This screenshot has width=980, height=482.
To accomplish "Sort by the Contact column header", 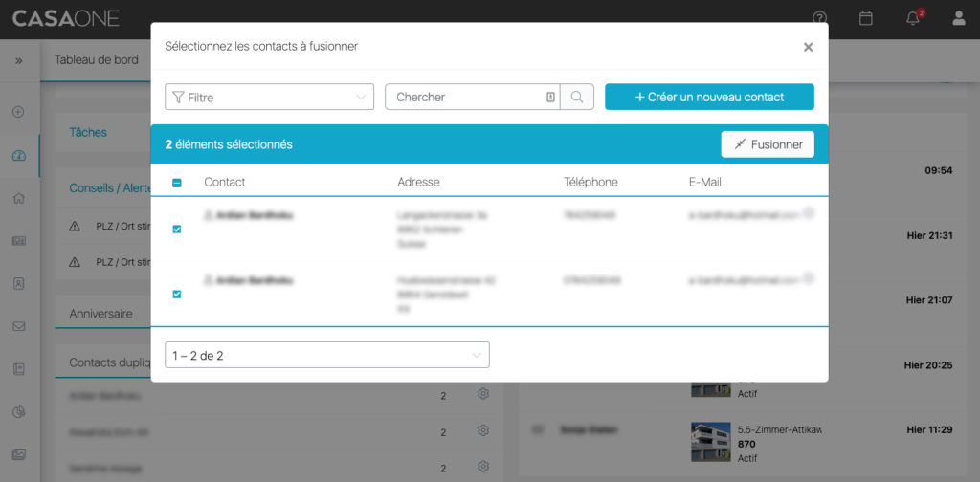I will (x=225, y=182).
